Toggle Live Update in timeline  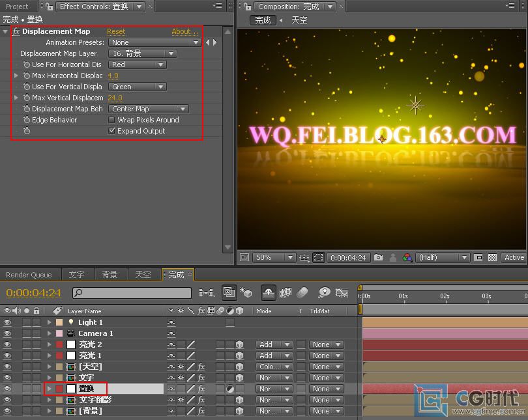pyautogui.click(x=229, y=292)
